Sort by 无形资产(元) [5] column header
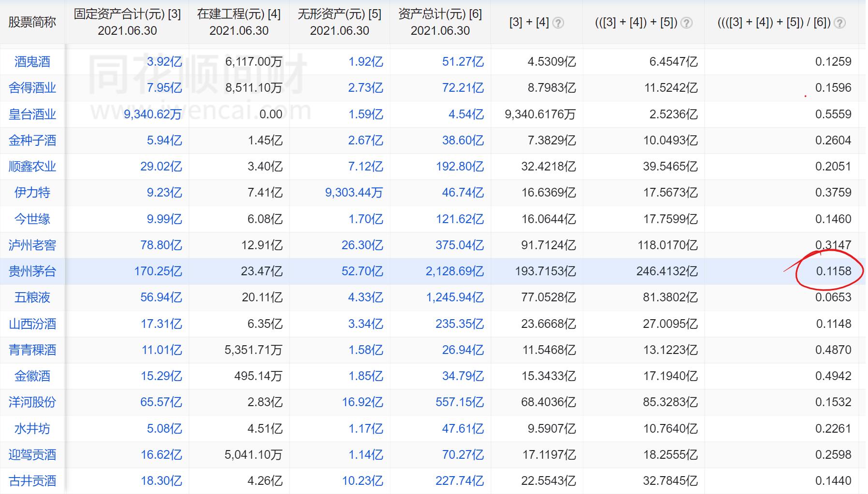868x494 pixels. click(339, 22)
